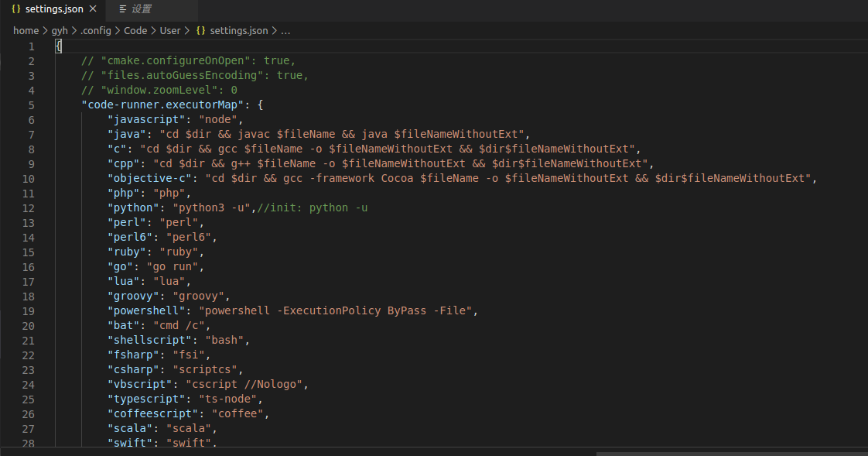
Task: Open the gyh breadcrumb dropdown
Action: tap(60, 30)
